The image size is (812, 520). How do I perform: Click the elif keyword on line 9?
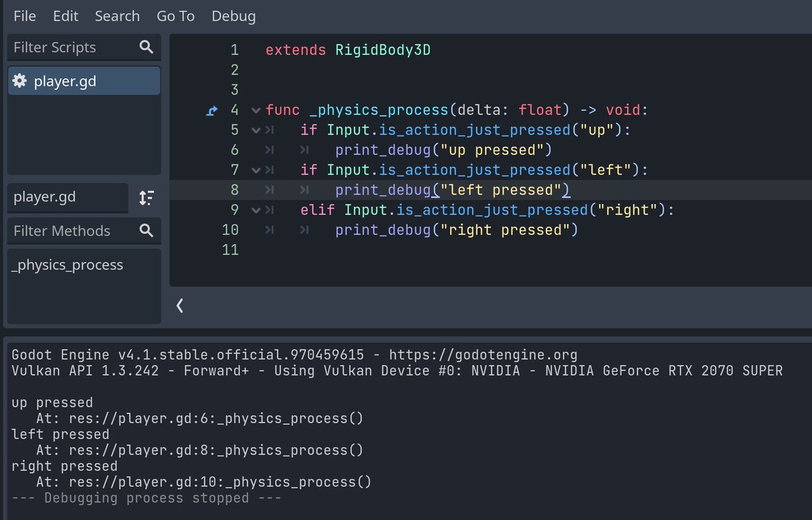coord(318,210)
